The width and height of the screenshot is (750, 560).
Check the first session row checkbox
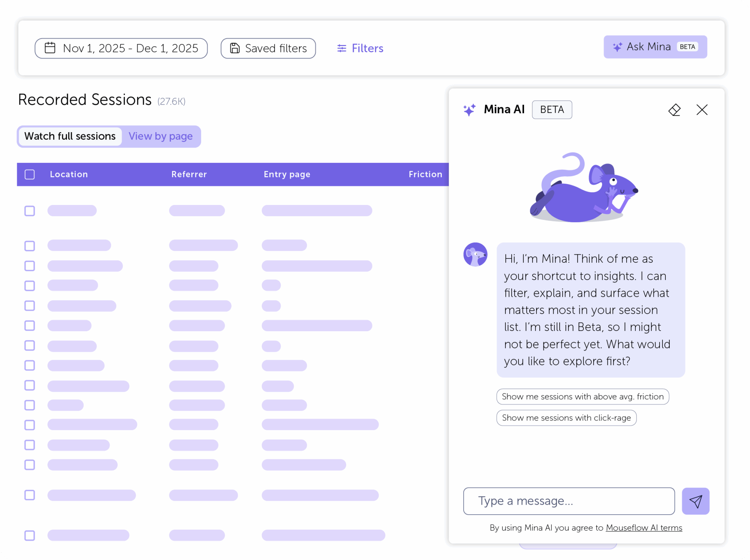pyautogui.click(x=30, y=211)
